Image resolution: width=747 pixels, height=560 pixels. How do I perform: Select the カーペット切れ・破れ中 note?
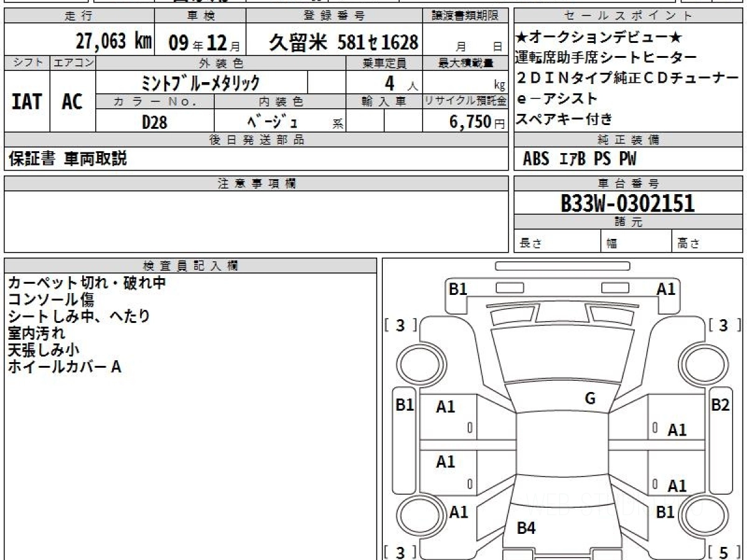click(x=87, y=283)
